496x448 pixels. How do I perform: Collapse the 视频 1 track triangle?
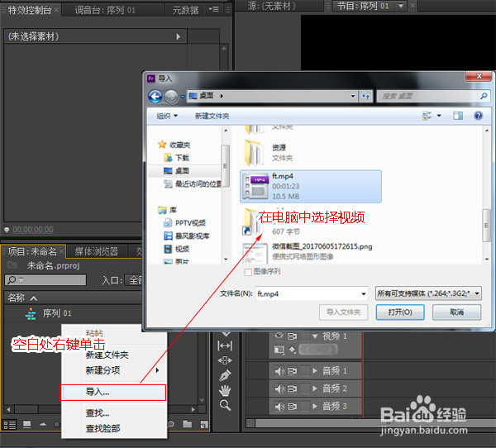point(315,336)
